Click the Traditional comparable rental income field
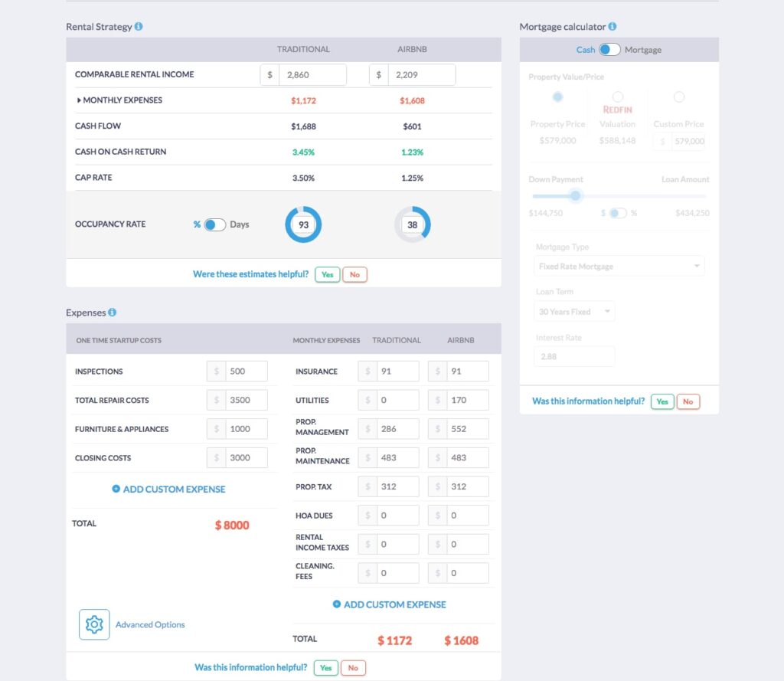Viewport: 784px width, 681px height. 312,74
